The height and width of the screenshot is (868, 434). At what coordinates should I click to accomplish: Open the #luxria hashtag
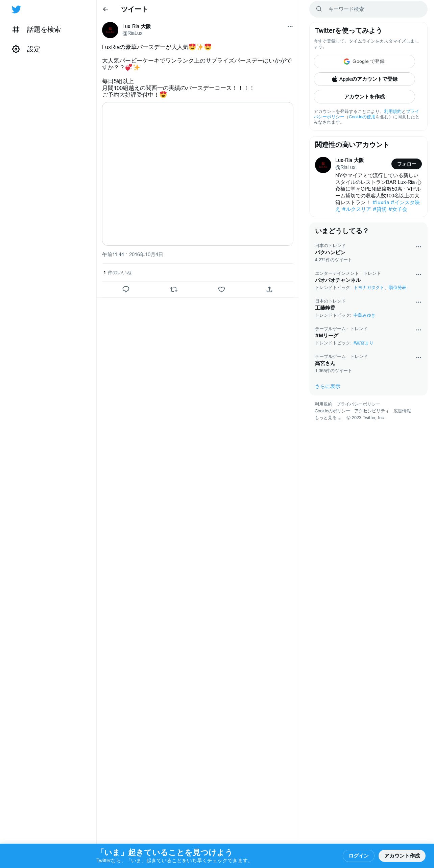point(381,202)
